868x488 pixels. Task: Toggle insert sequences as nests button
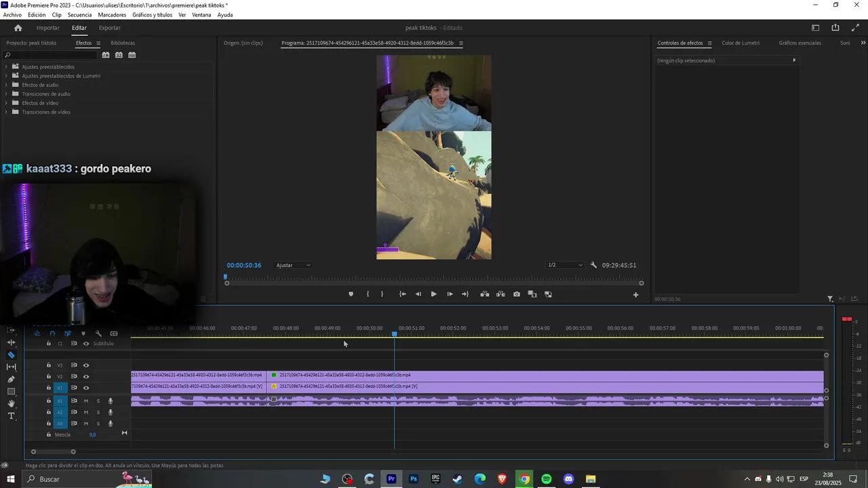[x=37, y=333]
